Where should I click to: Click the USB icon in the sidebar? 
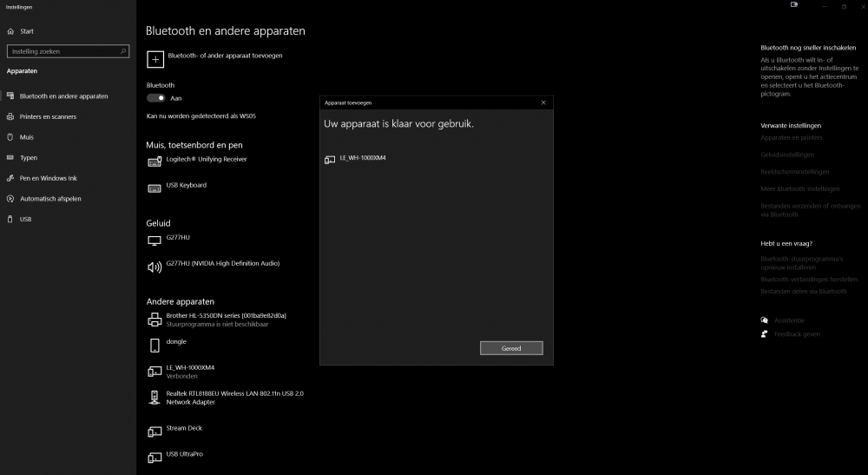pos(10,219)
